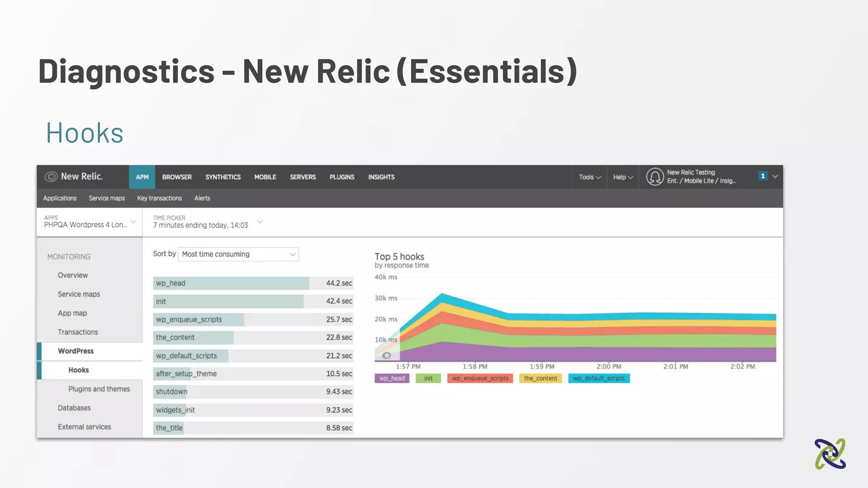Open App map in the sidebar
The height and width of the screenshot is (488, 868).
pyautogui.click(x=72, y=313)
